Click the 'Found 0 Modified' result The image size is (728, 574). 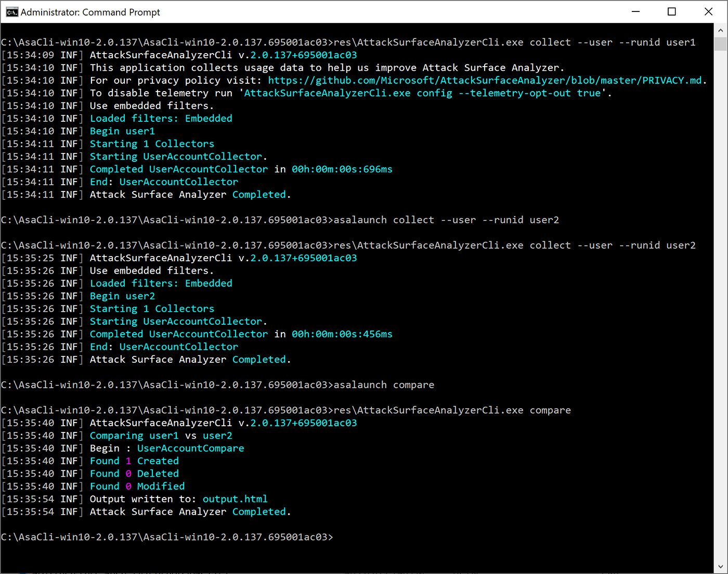[x=137, y=486]
